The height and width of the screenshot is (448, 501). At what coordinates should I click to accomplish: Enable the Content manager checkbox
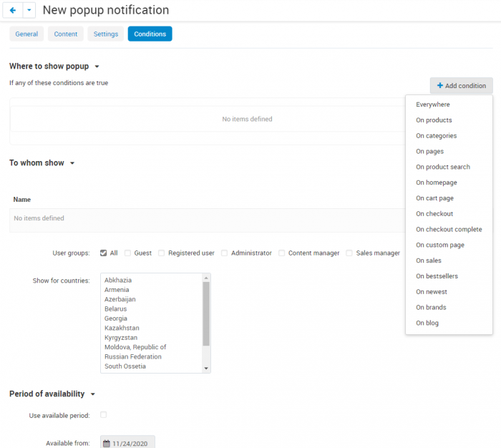[x=281, y=253]
